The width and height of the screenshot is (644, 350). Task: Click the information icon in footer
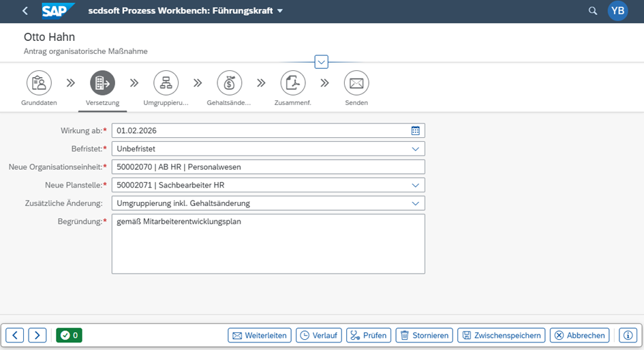[628, 335]
